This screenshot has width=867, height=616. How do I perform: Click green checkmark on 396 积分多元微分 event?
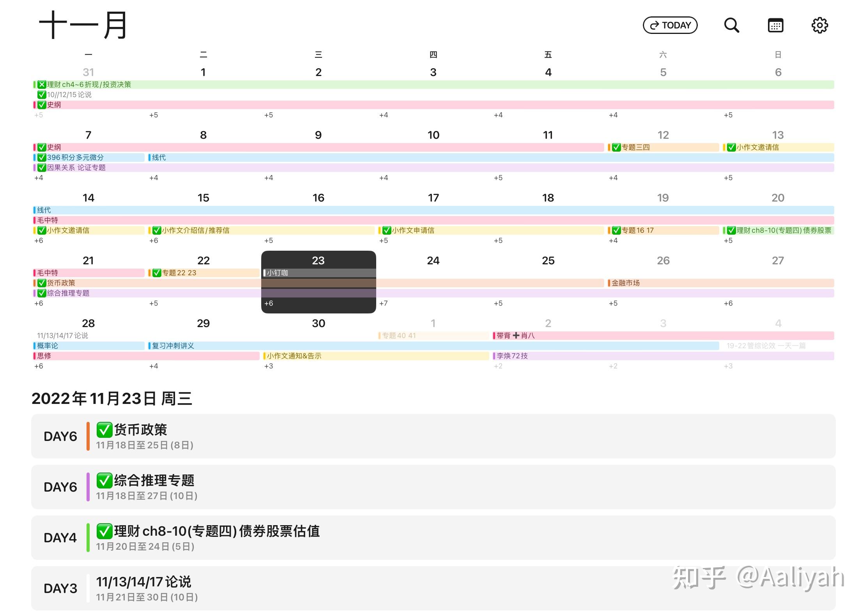pos(42,158)
